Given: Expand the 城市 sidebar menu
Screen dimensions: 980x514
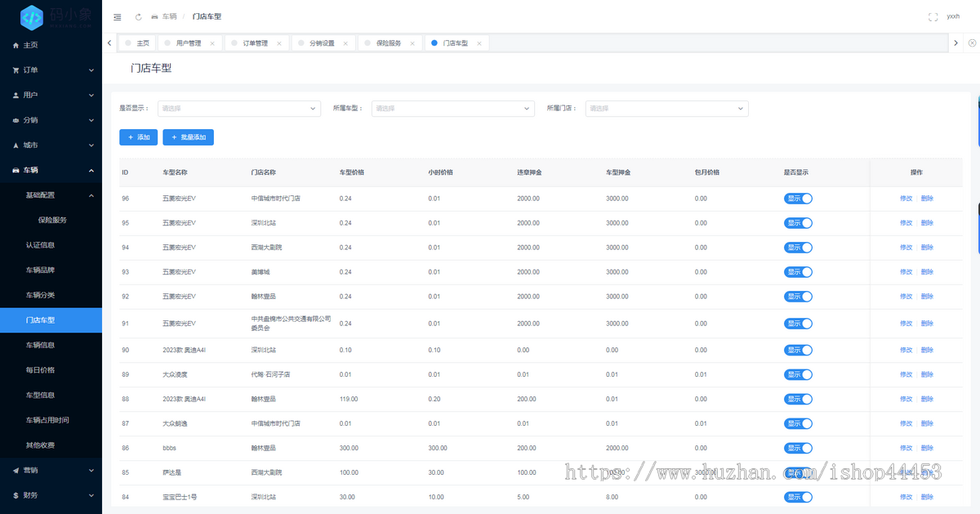Looking at the screenshot, I should click(51, 145).
